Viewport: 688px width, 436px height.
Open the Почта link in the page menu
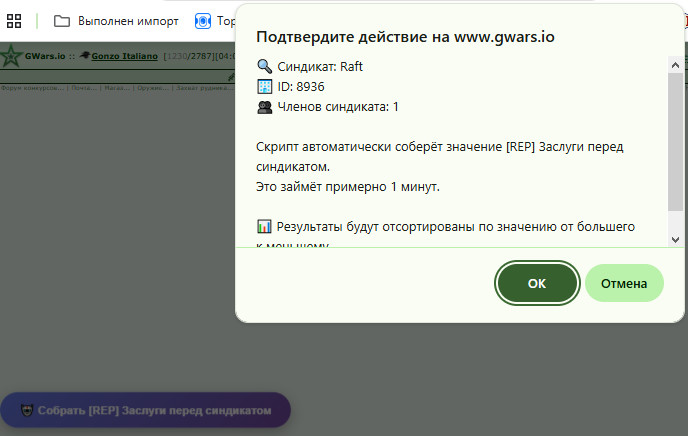(83, 88)
